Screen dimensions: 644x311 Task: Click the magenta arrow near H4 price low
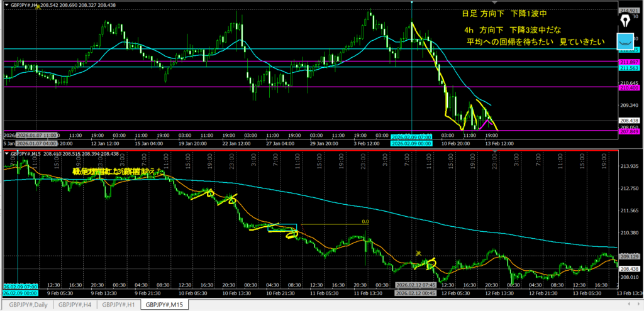484,123
